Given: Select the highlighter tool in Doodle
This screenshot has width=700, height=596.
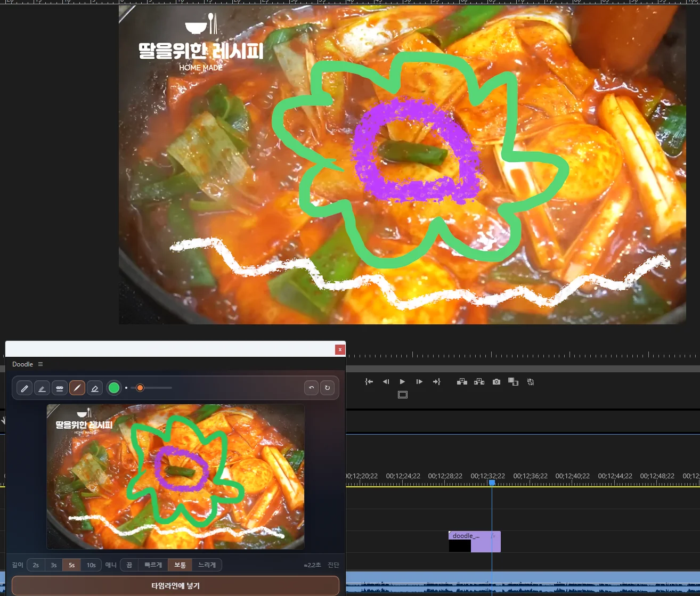Looking at the screenshot, I should click(x=42, y=388).
